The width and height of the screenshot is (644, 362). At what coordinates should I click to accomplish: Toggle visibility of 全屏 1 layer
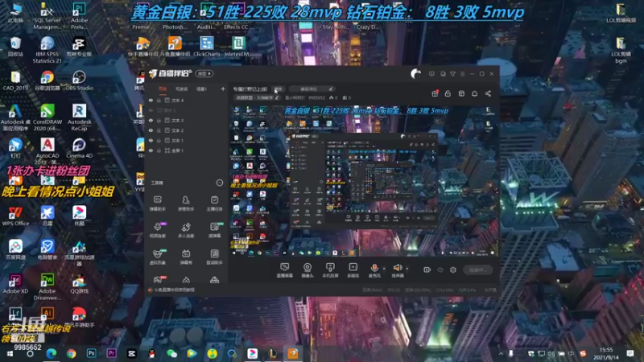(x=151, y=150)
